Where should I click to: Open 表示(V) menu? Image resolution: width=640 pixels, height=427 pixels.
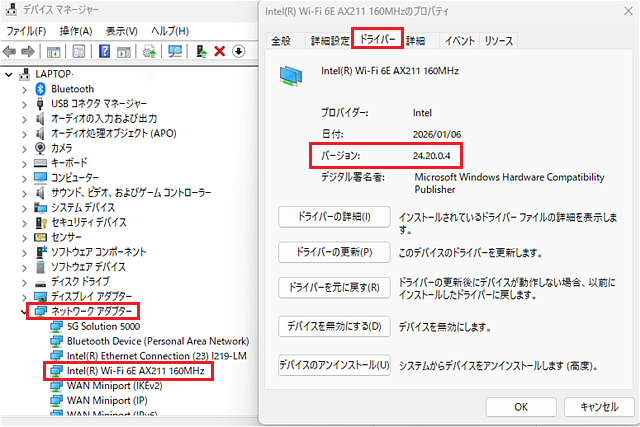(122, 31)
